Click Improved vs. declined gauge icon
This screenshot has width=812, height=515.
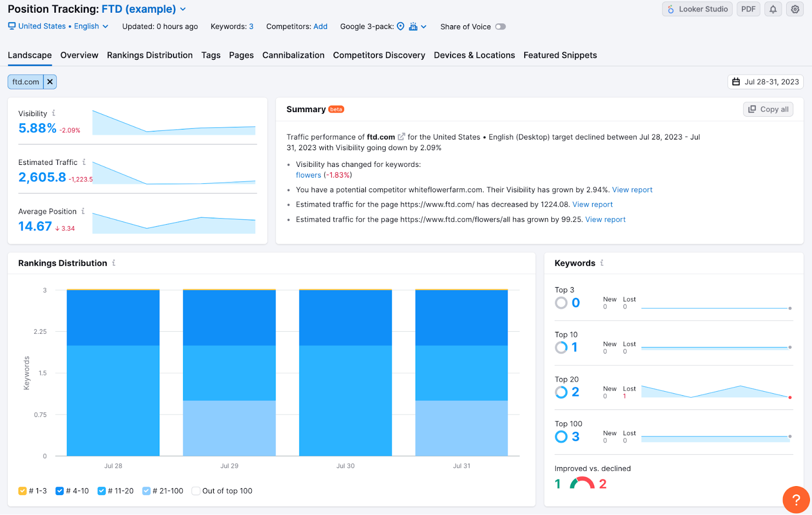coord(582,483)
